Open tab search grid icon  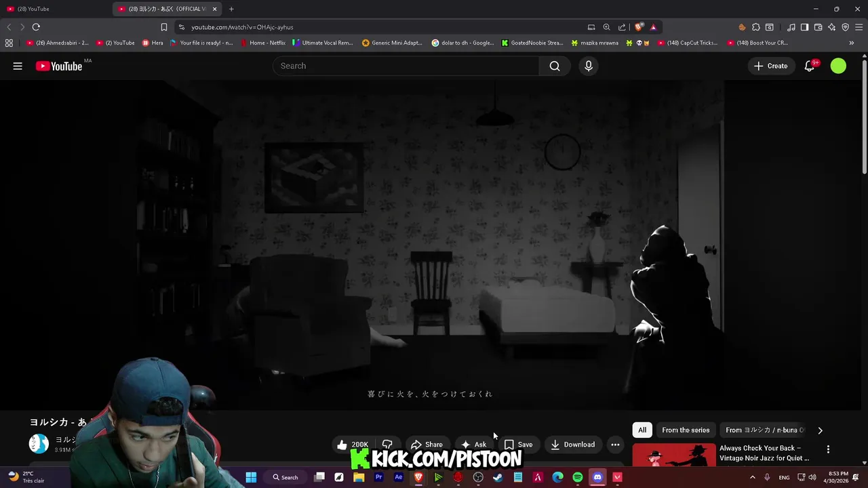pos(769,27)
